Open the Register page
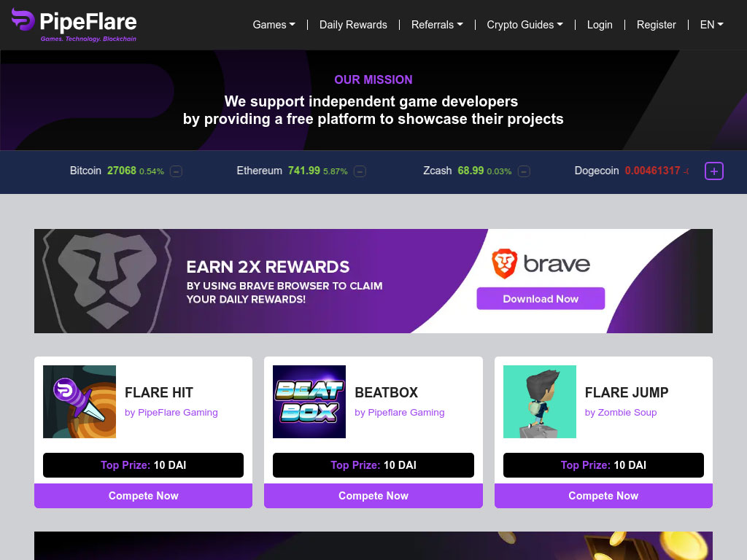747x560 pixels. point(656,25)
